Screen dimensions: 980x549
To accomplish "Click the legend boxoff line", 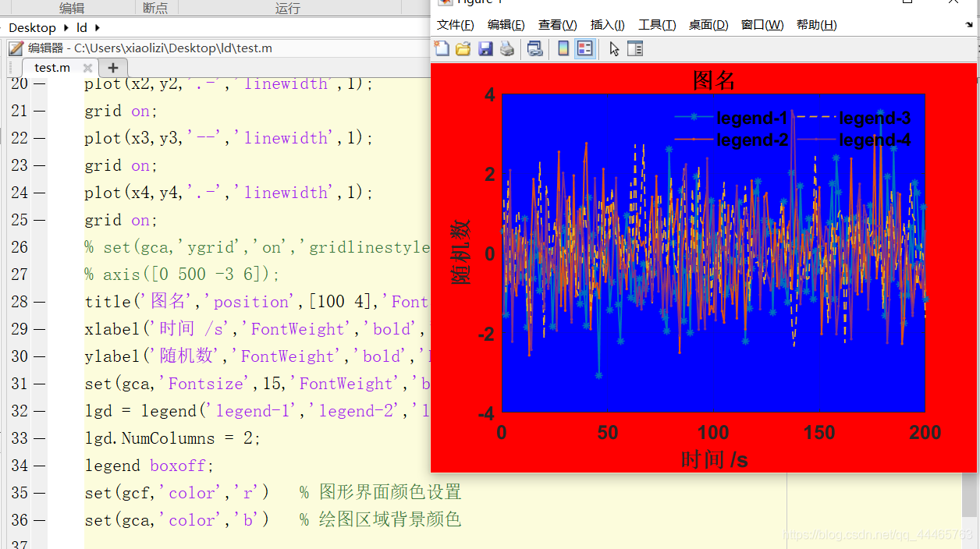I will tap(149, 466).
